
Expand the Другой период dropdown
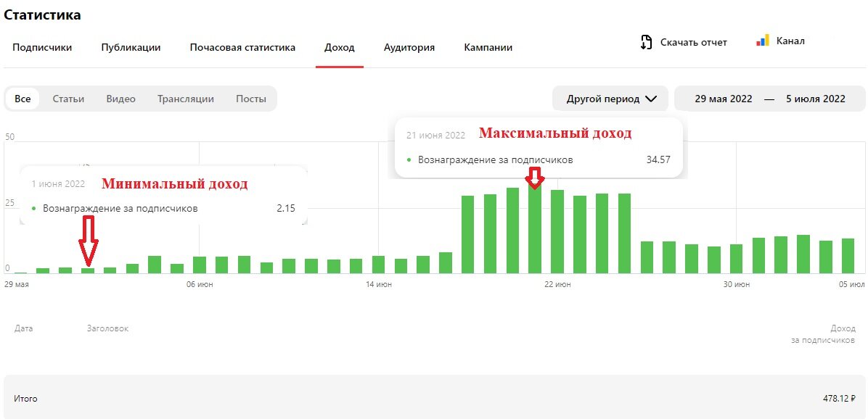(x=610, y=98)
